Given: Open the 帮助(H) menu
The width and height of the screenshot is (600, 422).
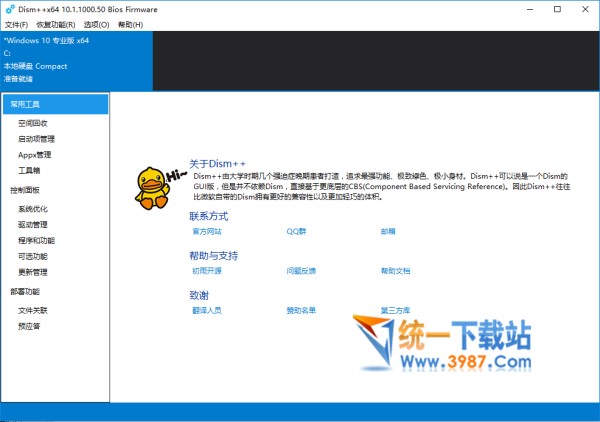Looking at the screenshot, I should click(130, 23).
